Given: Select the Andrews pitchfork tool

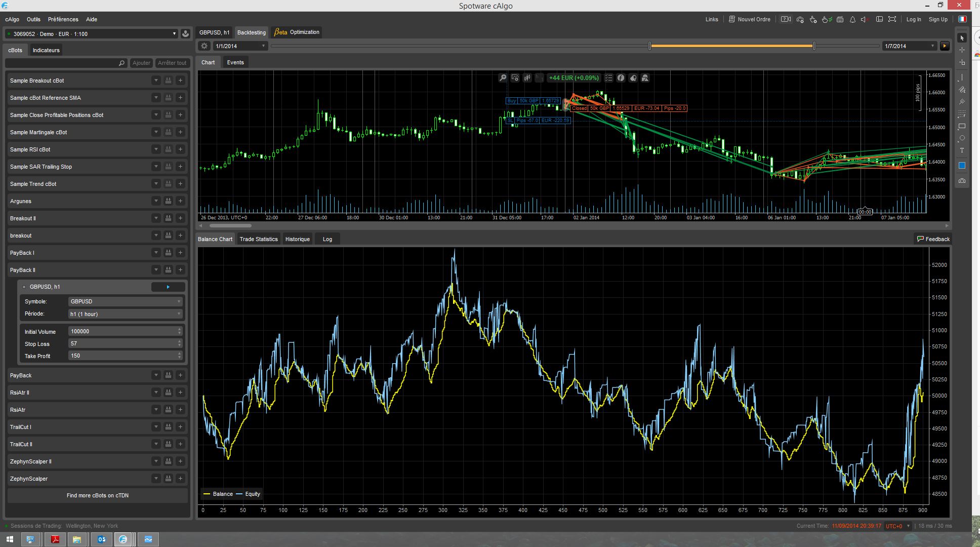Looking at the screenshot, I should click(962, 102).
